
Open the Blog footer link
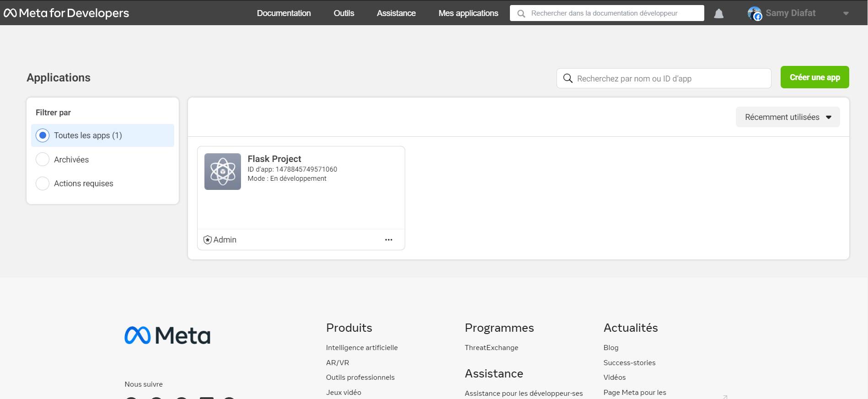point(611,348)
